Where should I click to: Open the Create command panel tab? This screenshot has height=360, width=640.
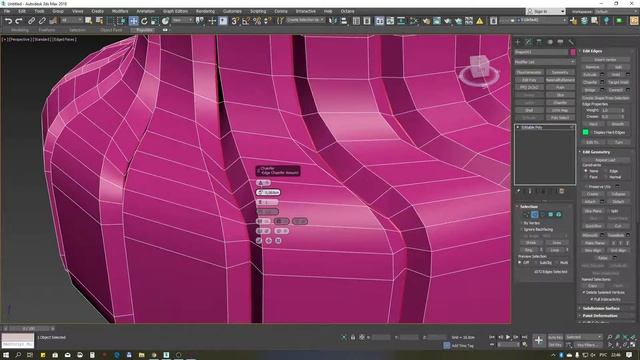(518, 42)
